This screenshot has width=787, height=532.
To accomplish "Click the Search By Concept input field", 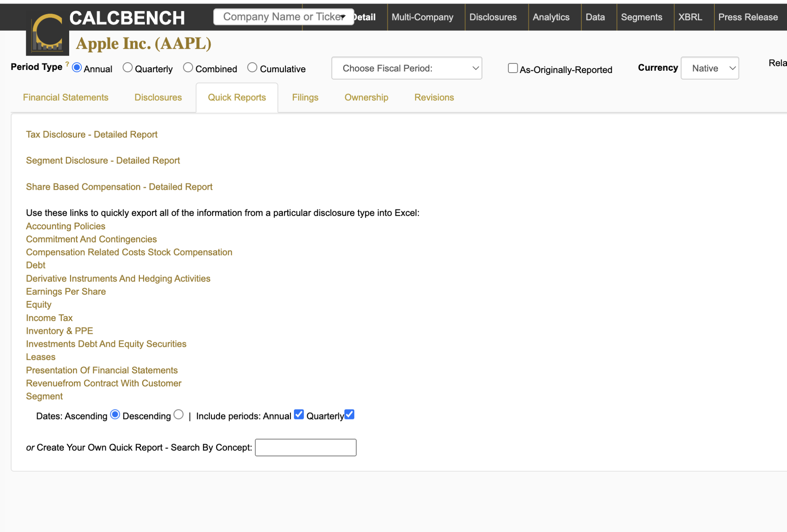I will 306,447.
